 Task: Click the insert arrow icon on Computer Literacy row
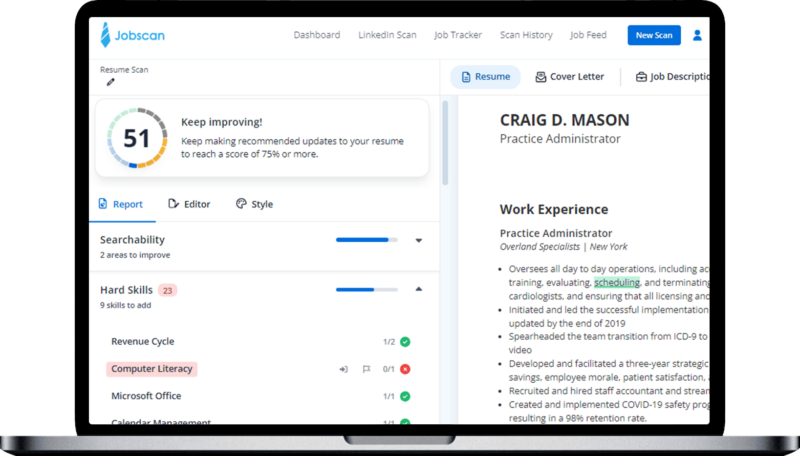pyautogui.click(x=344, y=369)
